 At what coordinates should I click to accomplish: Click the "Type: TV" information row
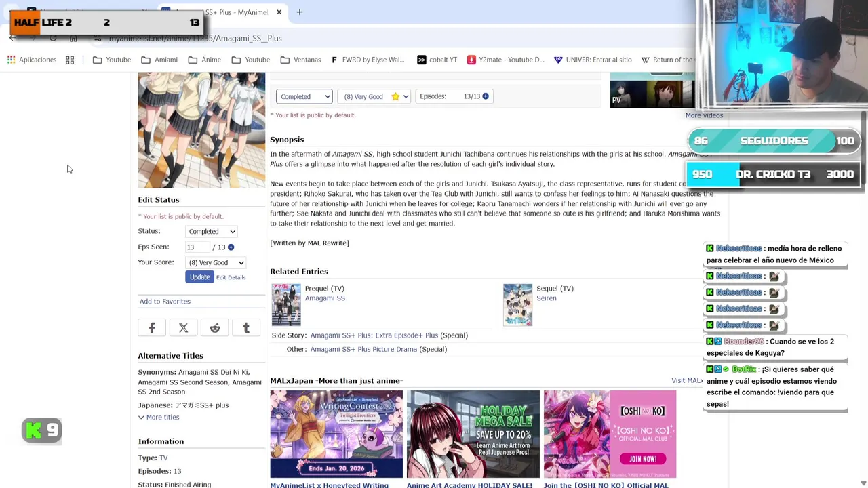(x=153, y=458)
